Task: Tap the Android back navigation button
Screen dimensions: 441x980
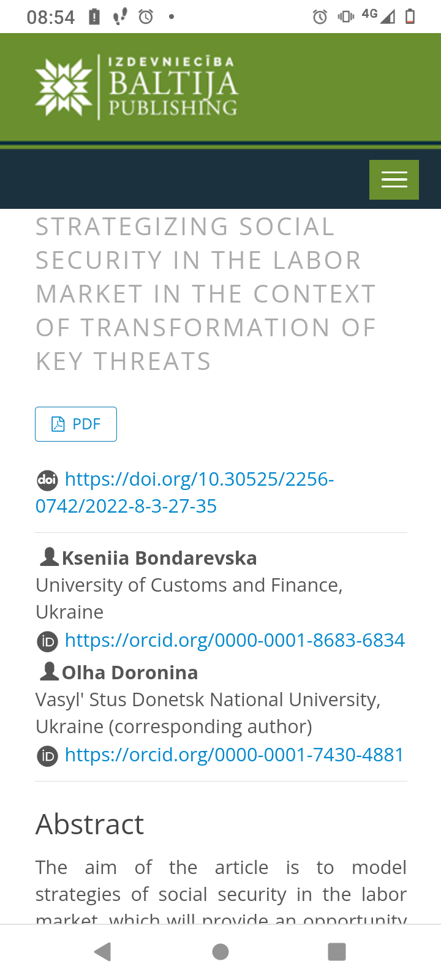Action: click(102, 952)
